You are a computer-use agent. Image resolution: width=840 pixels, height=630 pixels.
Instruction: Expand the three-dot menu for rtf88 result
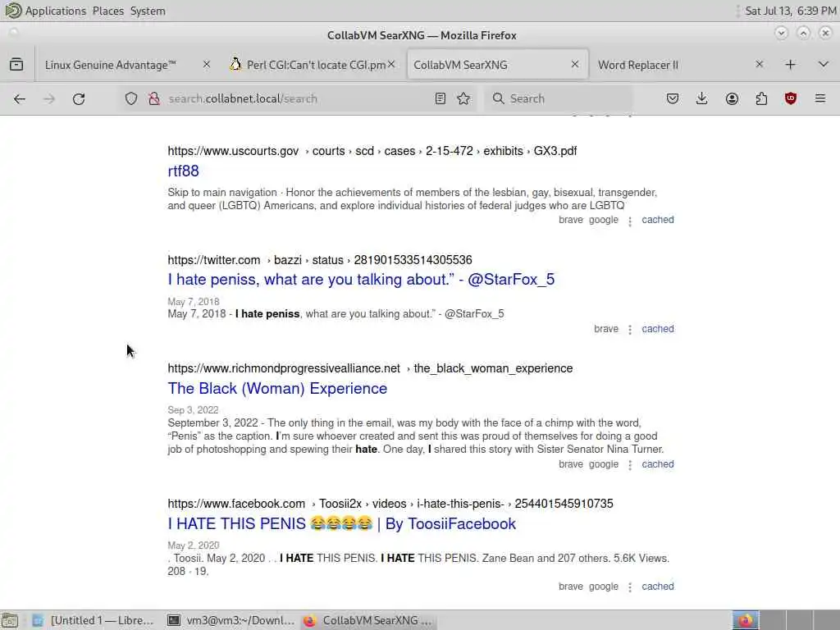[630, 221]
